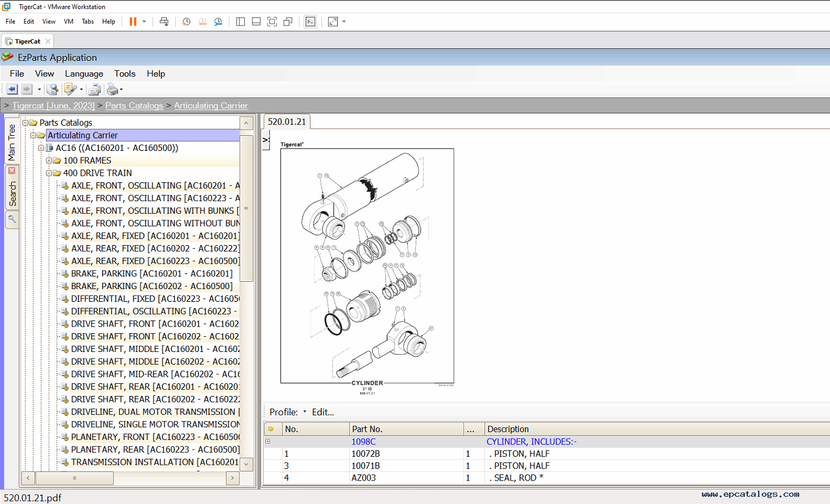This screenshot has height=504, width=830.
Task: Click the printer toolbar icon
Action: (112, 89)
